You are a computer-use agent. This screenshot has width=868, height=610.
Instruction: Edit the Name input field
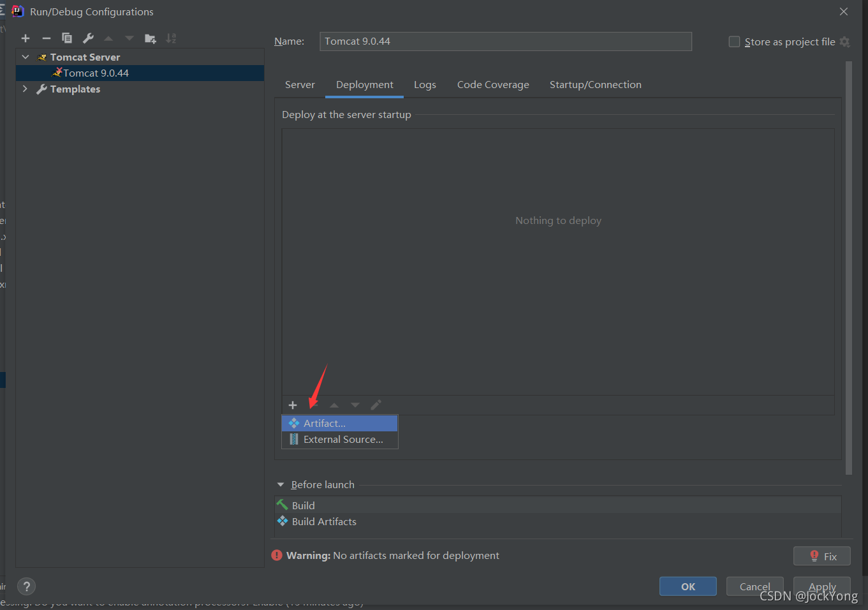tap(506, 41)
